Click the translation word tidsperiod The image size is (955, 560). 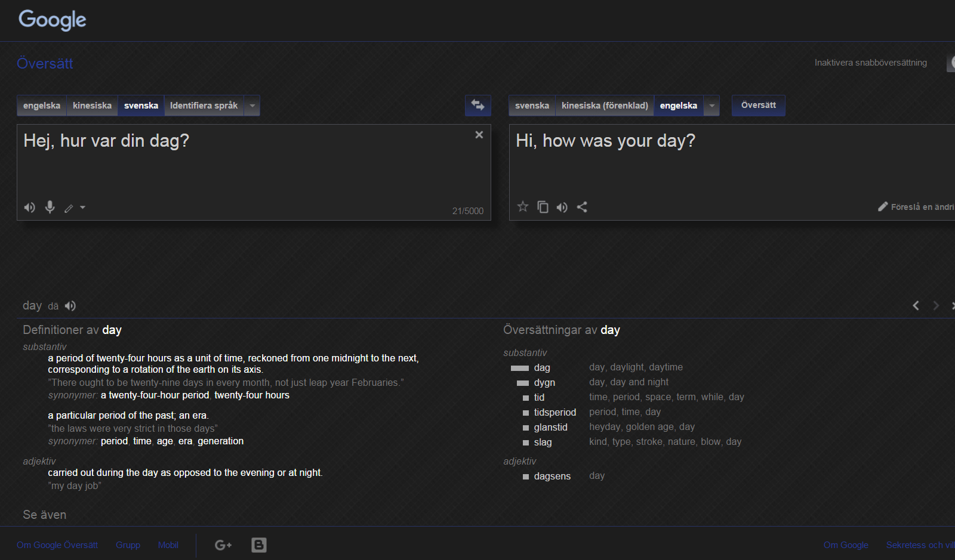pyautogui.click(x=555, y=413)
